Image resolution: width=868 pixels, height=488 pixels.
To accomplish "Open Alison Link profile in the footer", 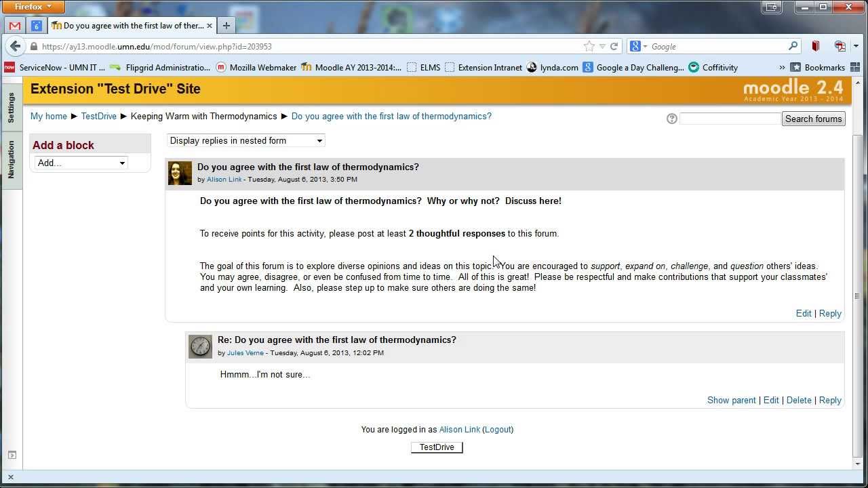I will (459, 429).
